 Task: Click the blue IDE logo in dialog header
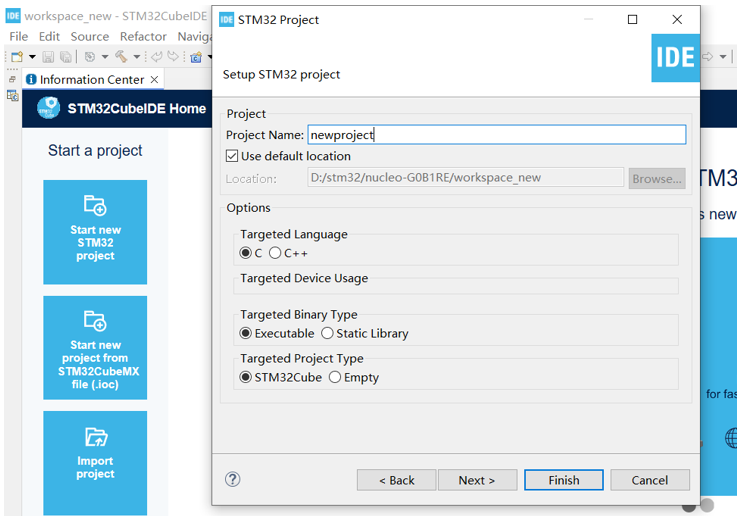[x=675, y=58]
